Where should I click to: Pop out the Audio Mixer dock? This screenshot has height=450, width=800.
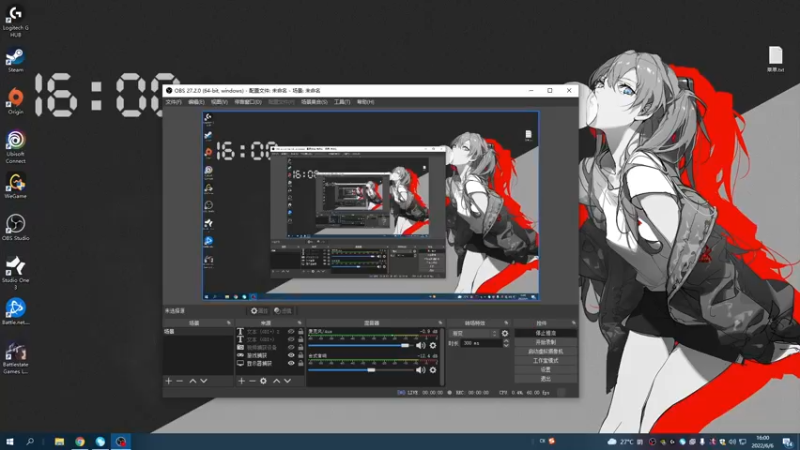pos(440,323)
